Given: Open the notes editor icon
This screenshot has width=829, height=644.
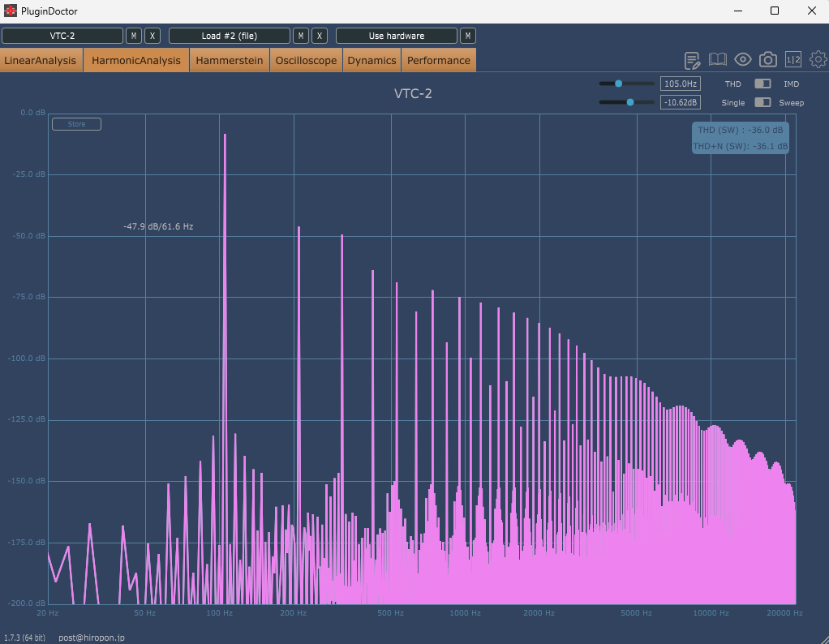Looking at the screenshot, I should click(692, 60).
